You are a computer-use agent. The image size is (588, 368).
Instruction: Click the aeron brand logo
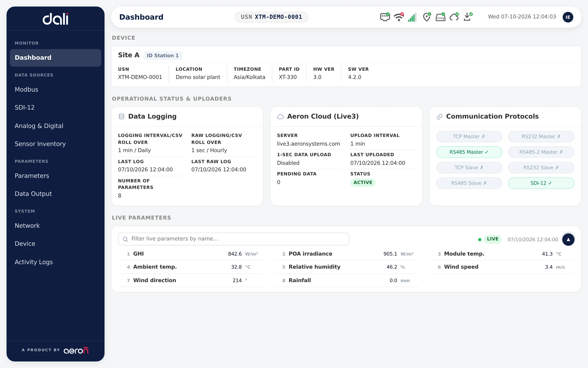tap(76, 351)
